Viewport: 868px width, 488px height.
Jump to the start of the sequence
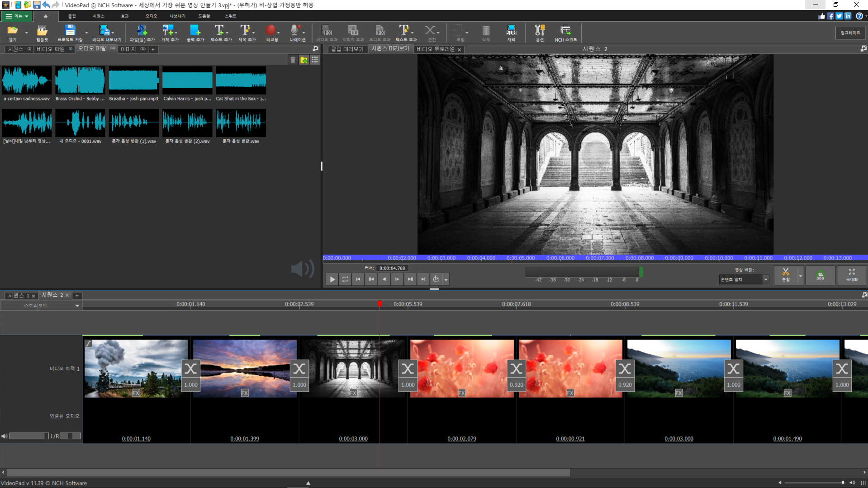click(358, 279)
